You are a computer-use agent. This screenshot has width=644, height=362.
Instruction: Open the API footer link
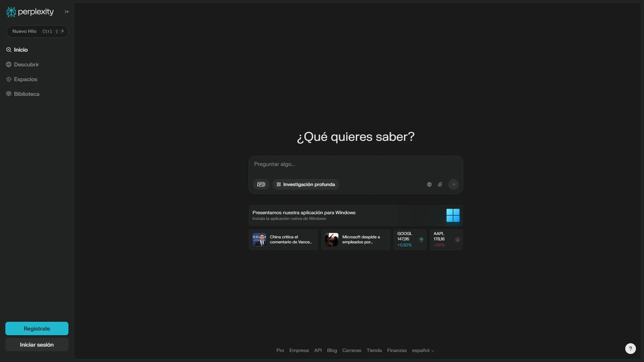(318, 350)
